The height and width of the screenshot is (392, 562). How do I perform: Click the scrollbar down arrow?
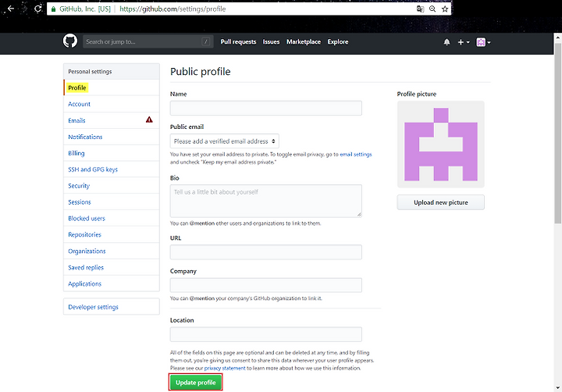pyautogui.click(x=557, y=387)
